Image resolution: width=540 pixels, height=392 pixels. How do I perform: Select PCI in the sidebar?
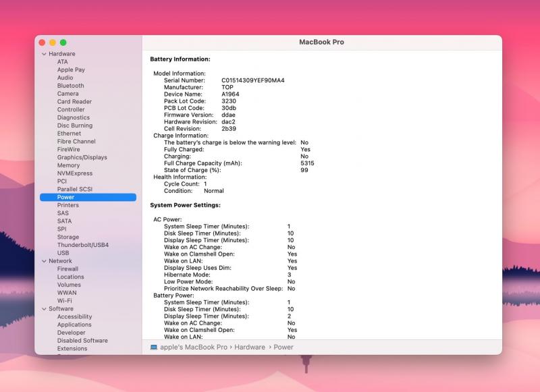click(62, 181)
